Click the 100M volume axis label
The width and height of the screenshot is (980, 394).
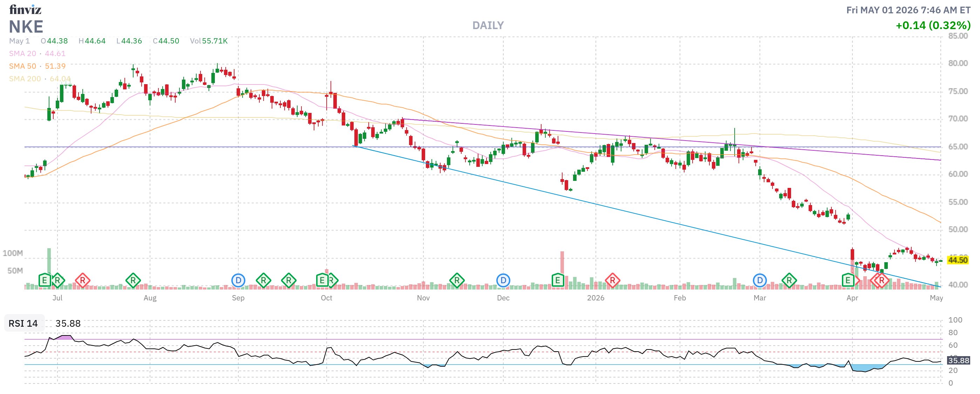[x=13, y=253]
